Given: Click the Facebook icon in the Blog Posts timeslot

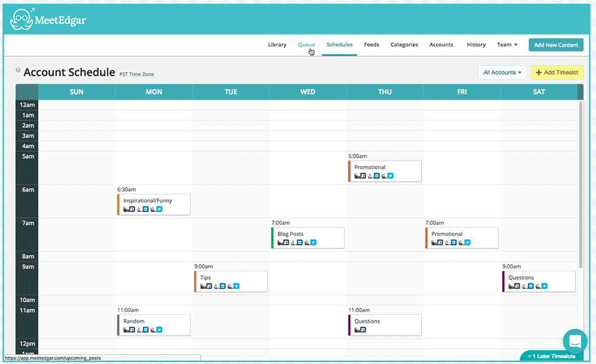Looking at the screenshot, I should [x=283, y=242].
